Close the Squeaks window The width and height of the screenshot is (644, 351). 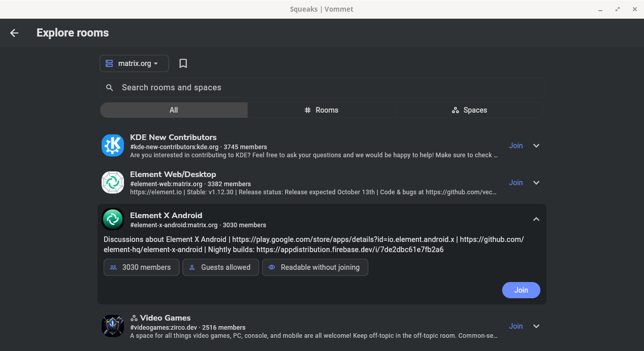tap(634, 9)
